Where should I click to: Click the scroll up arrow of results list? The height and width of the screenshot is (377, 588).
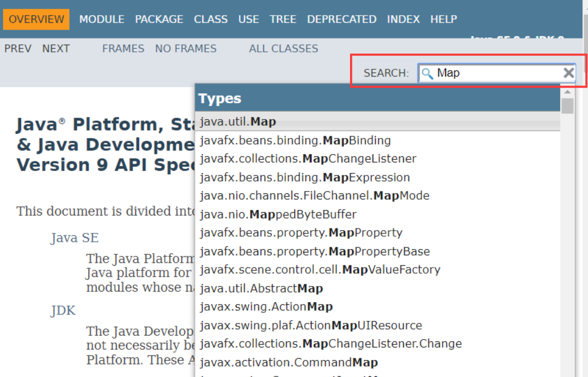pyautogui.click(x=567, y=92)
